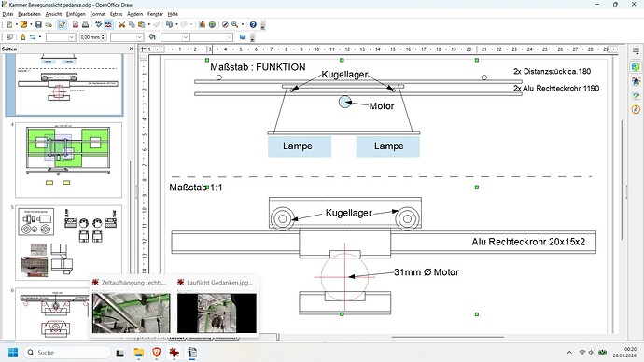
Task: Export directly as PDF icon
Action: point(76,24)
